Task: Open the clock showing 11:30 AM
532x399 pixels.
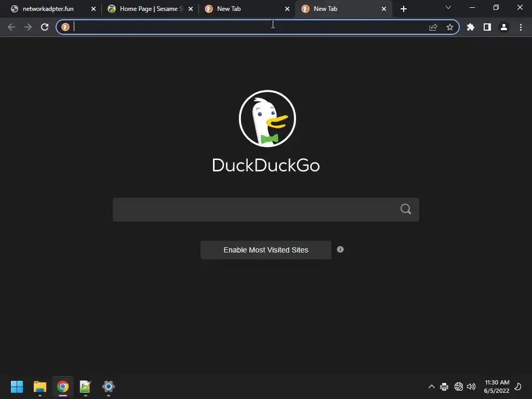Action: pos(497,387)
